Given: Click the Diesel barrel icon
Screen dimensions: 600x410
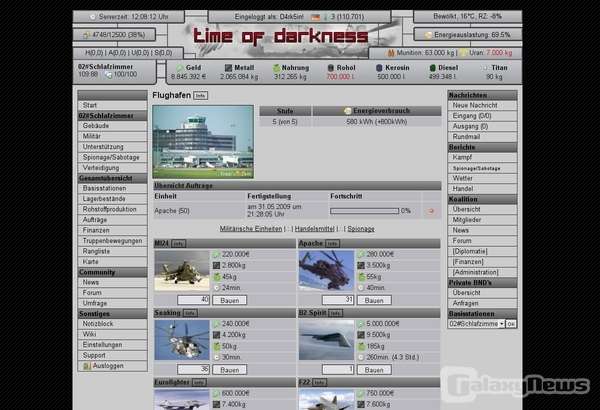Looking at the screenshot, I should point(432,68).
